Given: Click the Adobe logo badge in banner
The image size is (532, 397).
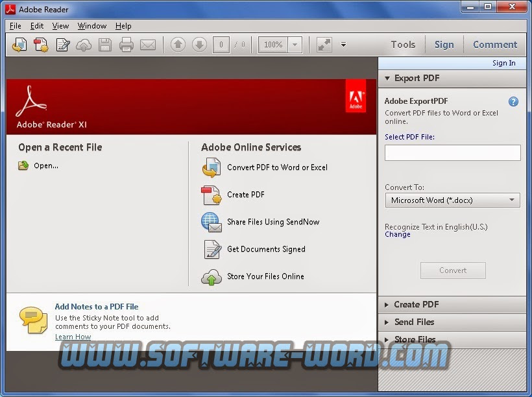Looking at the screenshot, I should coord(356,96).
